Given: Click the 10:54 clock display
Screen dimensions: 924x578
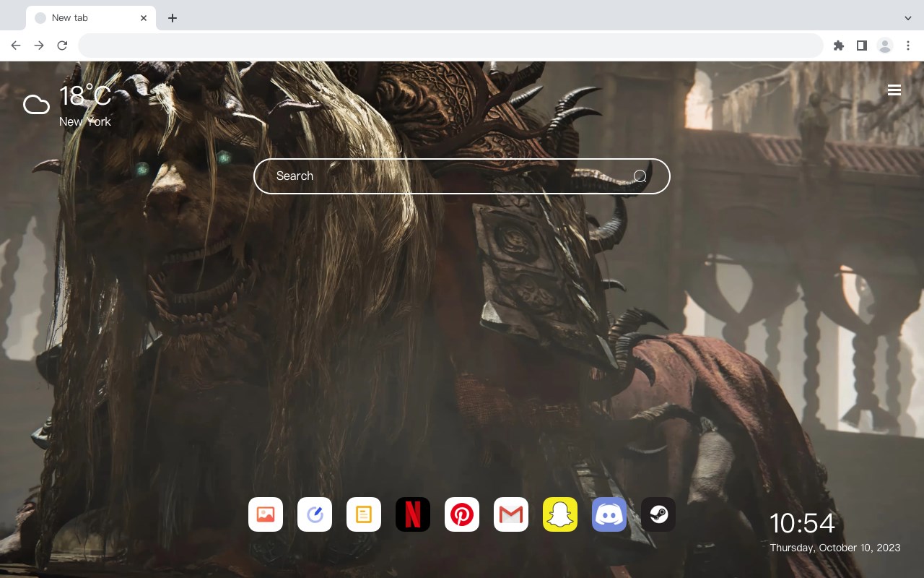Looking at the screenshot, I should click(802, 523).
